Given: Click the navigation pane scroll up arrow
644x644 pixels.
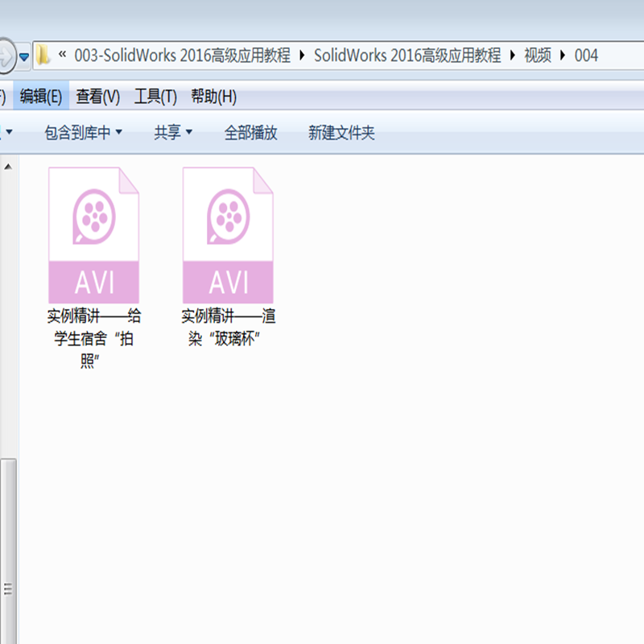Looking at the screenshot, I should click(x=8, y=167).
